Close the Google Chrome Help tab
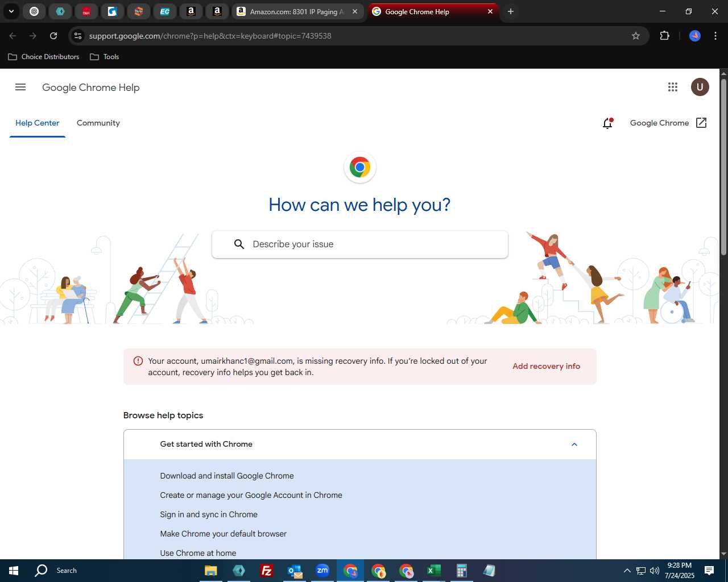 pos(490,11)
